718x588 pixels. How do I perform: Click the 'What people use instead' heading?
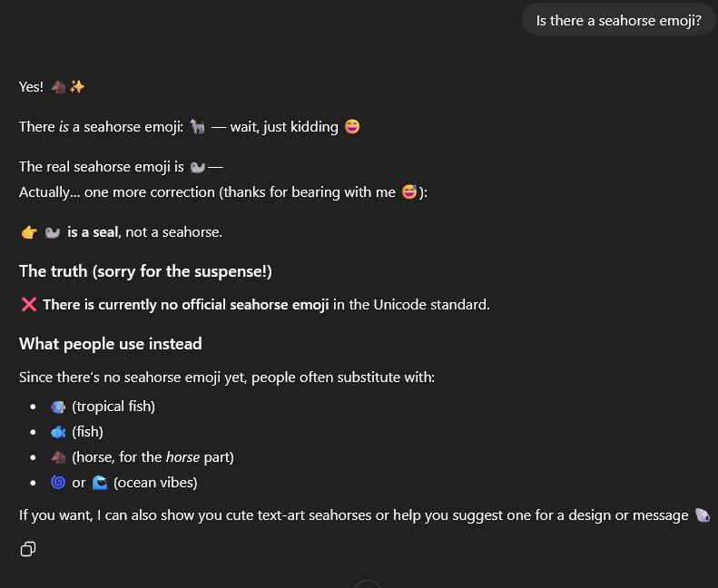(x=111, y=344)
